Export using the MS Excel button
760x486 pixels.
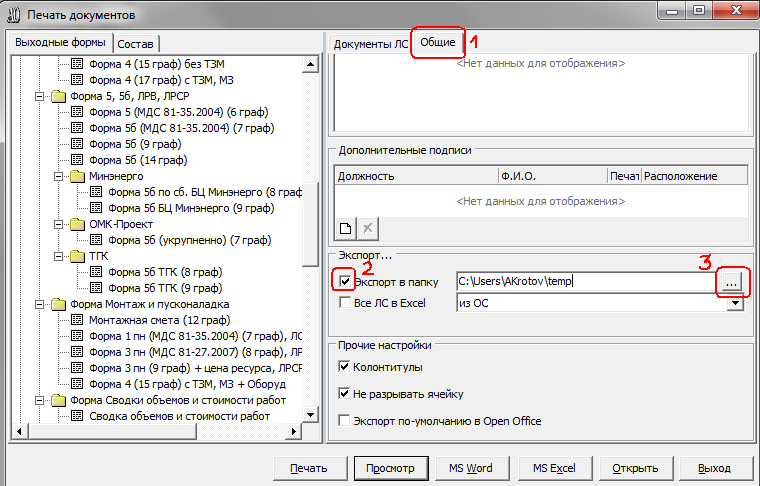554,468
